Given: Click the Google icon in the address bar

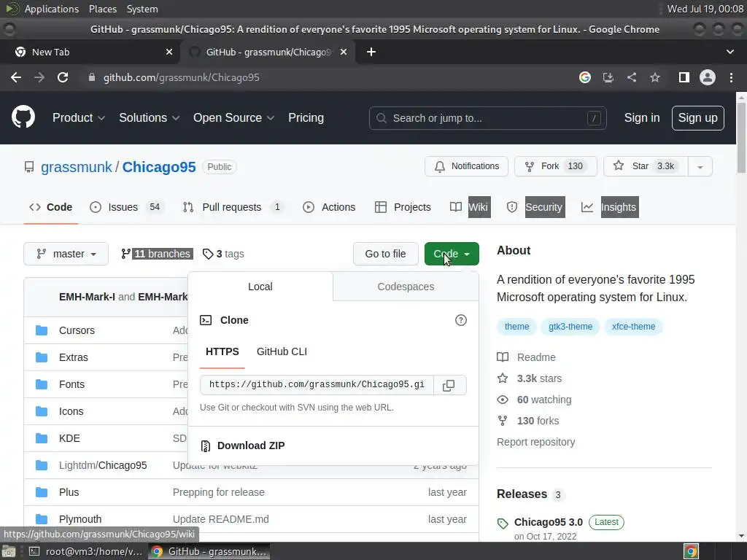Looking at the screenshot, I should tap(584, 77).
